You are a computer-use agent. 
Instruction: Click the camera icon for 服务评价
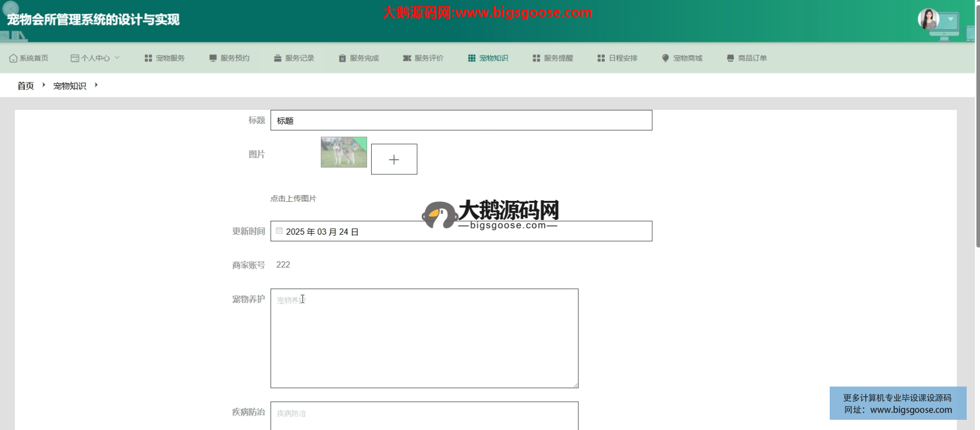pos(407,58)
